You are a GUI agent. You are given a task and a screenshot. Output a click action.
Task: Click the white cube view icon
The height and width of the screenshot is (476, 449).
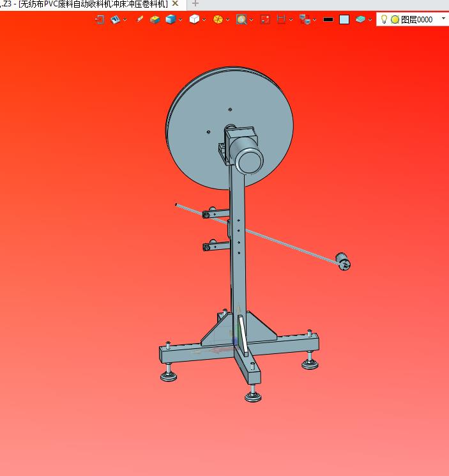click(x=194, y=19)
